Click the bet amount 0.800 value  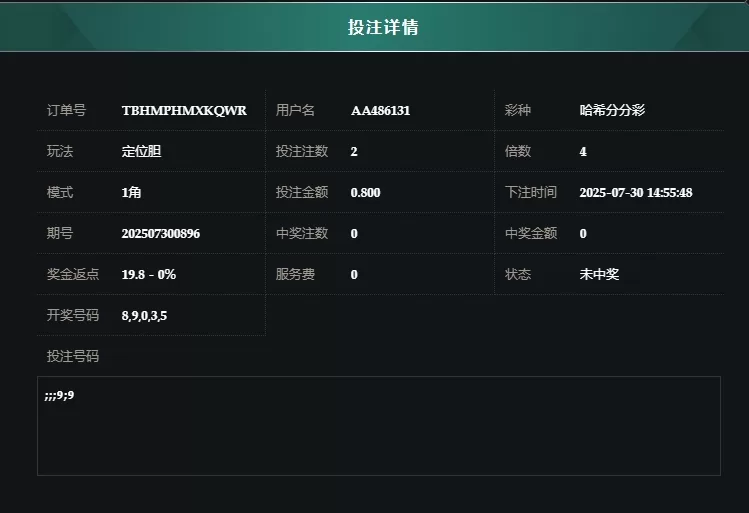[x=365, y=192]
